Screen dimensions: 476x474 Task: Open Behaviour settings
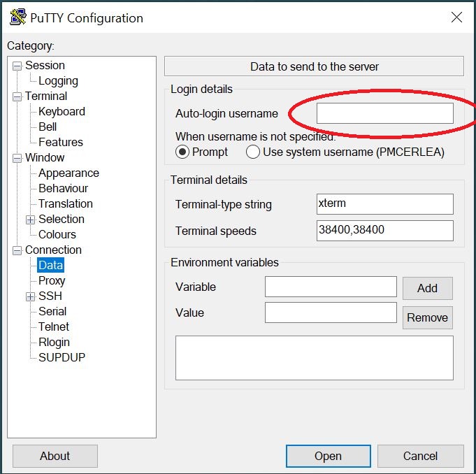[63, 188]
